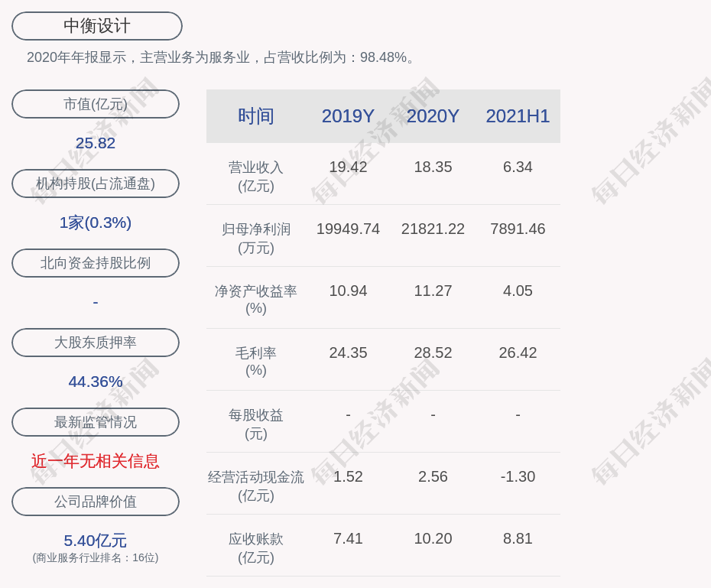Click ROE value 10.94
The height and width of the screenshot is (588, 711).
point(348,291)
